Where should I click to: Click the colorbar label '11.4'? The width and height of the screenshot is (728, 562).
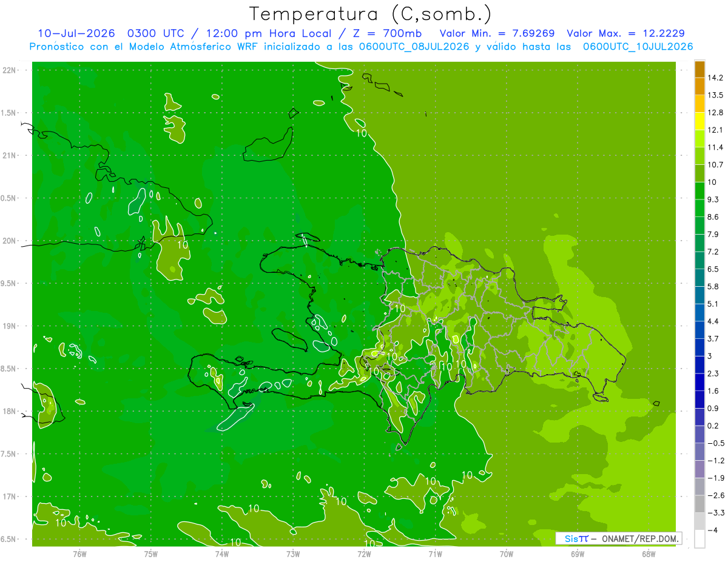[716, 147]
